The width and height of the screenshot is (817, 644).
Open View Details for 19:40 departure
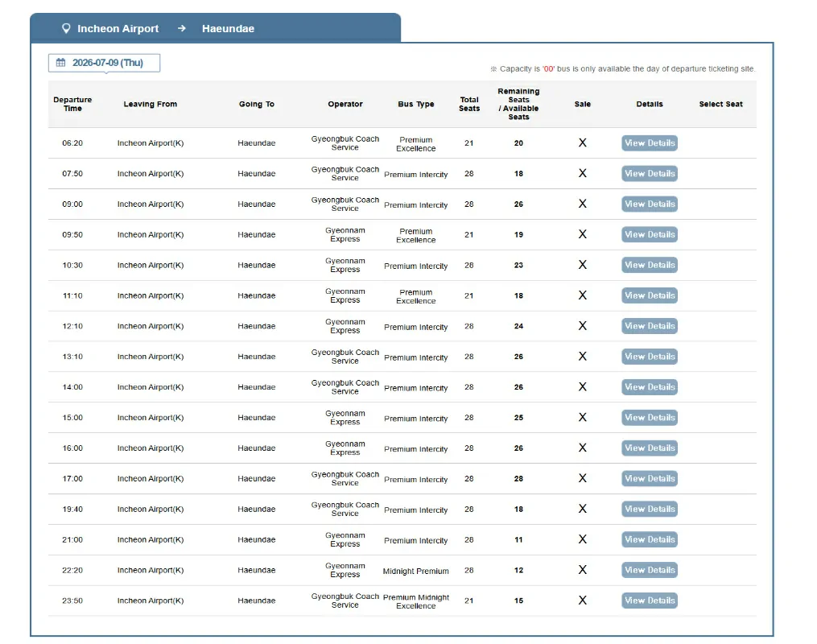(x=650, y=509)
